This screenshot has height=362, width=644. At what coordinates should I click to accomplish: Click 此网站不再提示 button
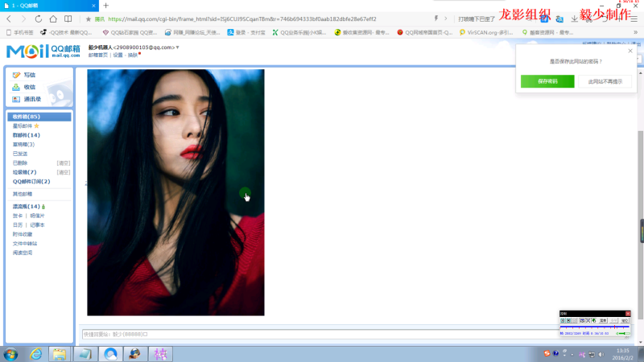pyautogui.click(x=605, y=81)
